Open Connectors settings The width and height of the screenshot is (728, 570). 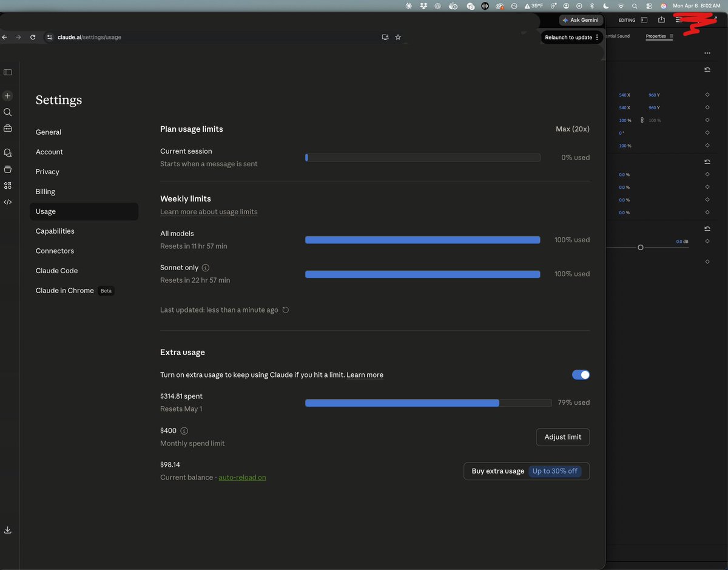[x=84, y=251]
